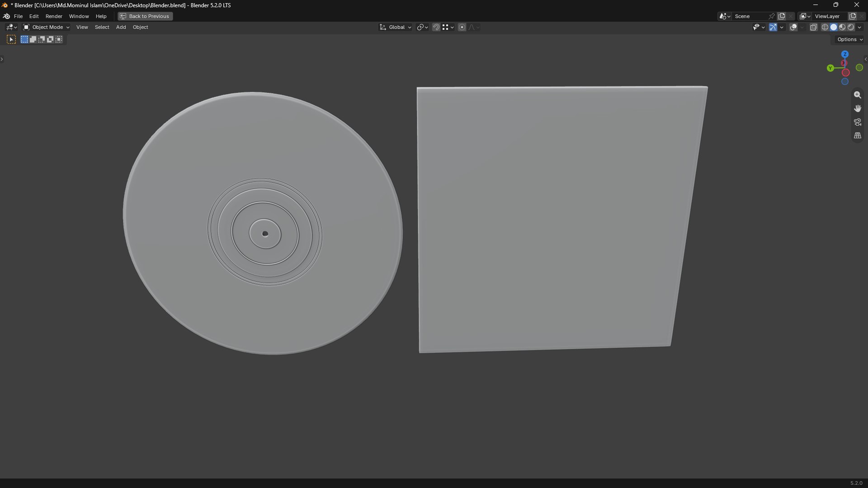This screenshot has width=868, height=488.
Task: Click the pan view hand icon
Action: tap(857, 108)
